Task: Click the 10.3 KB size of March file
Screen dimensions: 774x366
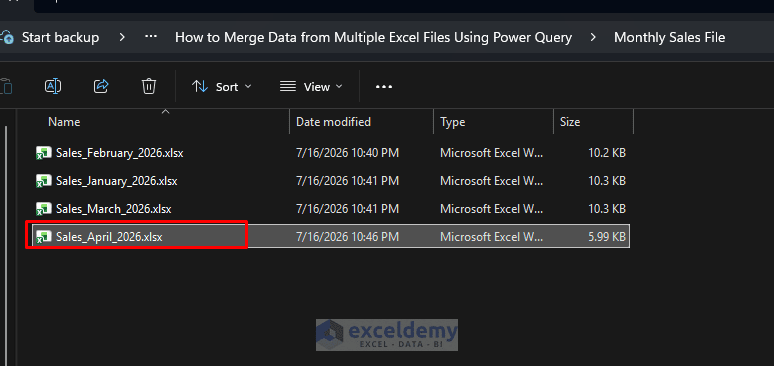Action: [x=607, y=209]
